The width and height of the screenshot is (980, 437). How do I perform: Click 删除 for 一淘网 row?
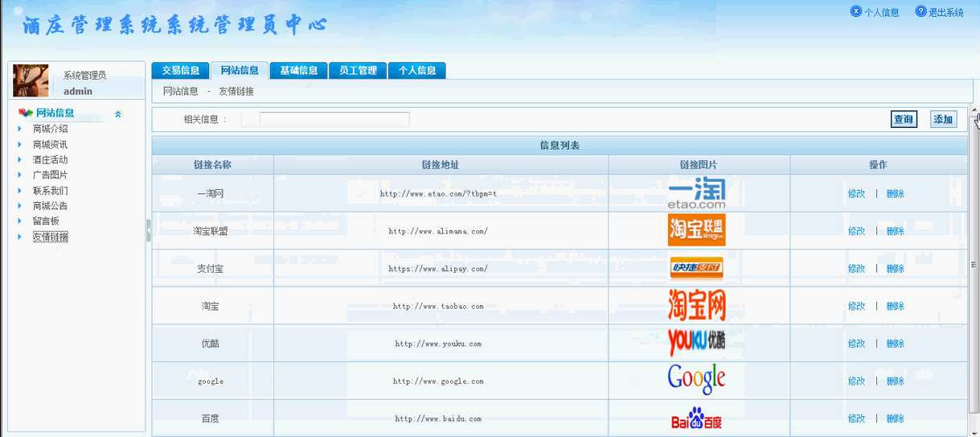click(x=895, y=194)
